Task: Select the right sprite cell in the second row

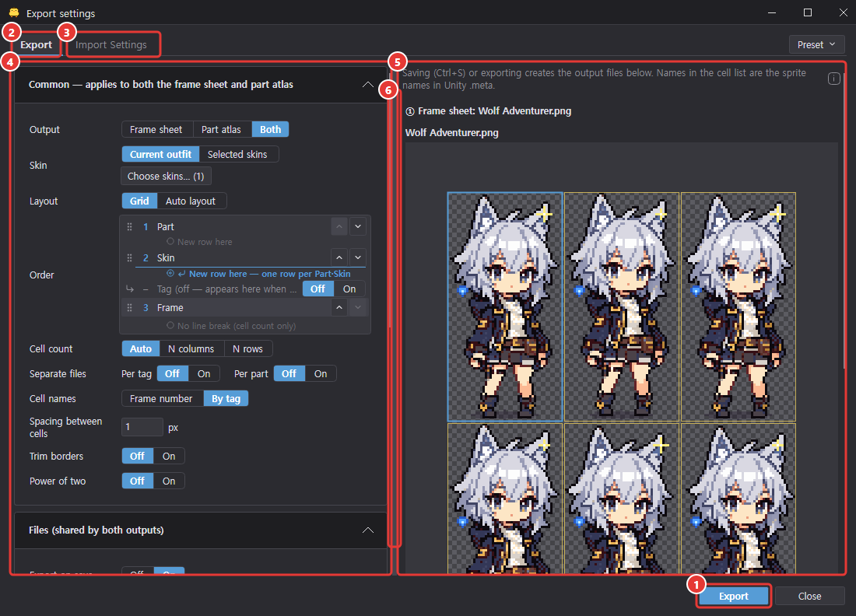Action: coord(738,499)
